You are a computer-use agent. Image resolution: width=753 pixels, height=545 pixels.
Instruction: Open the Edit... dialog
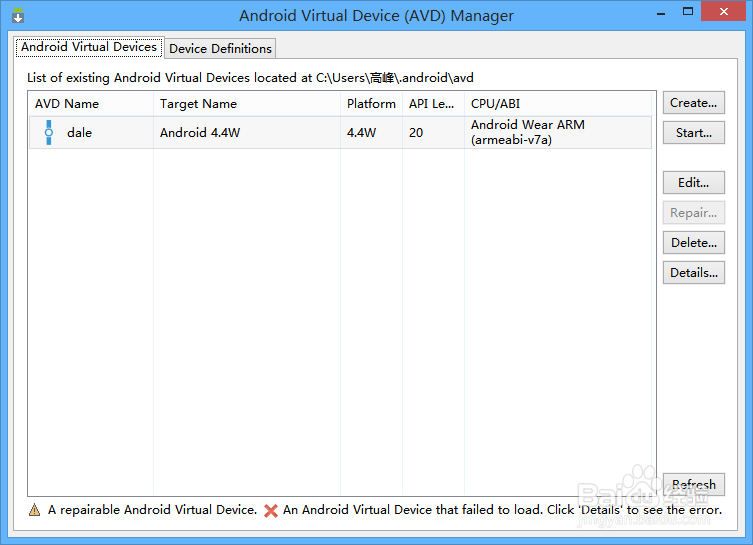pyautogui.click(x=693, y=183)
